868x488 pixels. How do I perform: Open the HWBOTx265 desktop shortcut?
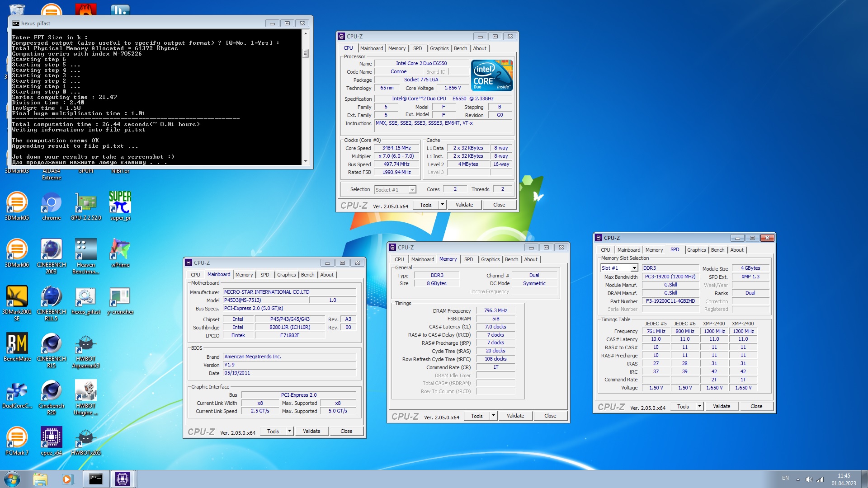(x=86, y=441)
